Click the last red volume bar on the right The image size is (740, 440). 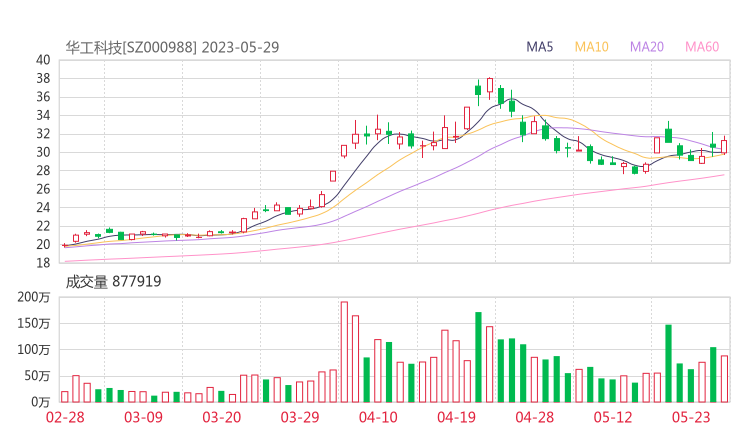[x=724, y=379]
